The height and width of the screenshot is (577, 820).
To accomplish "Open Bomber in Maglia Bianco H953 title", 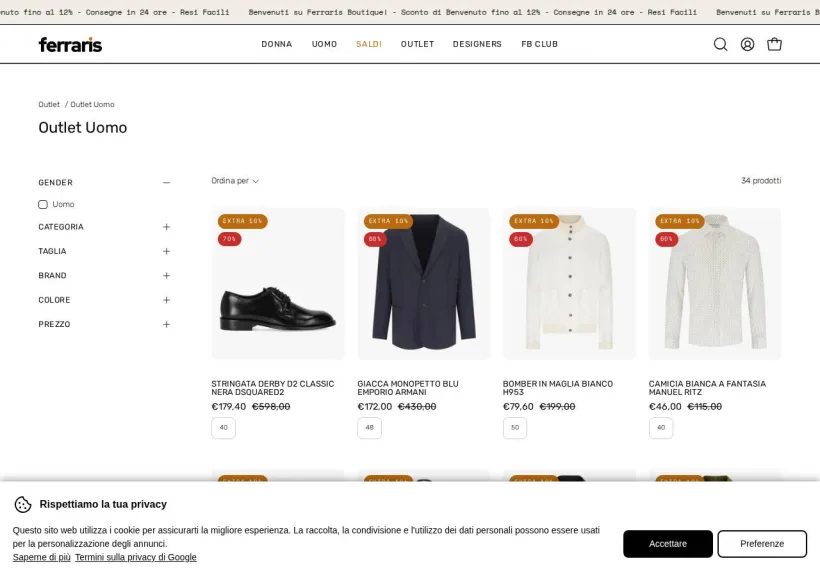I will tap(557, 388).
